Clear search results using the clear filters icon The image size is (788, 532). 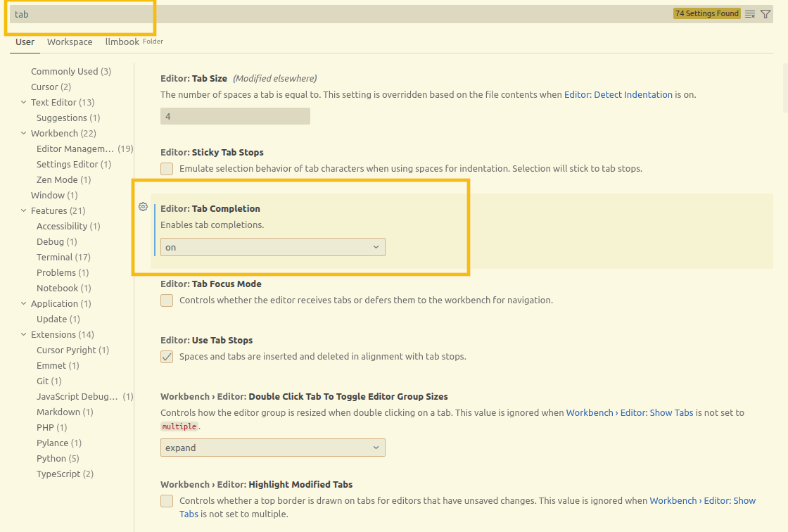(x=749, y=13)
